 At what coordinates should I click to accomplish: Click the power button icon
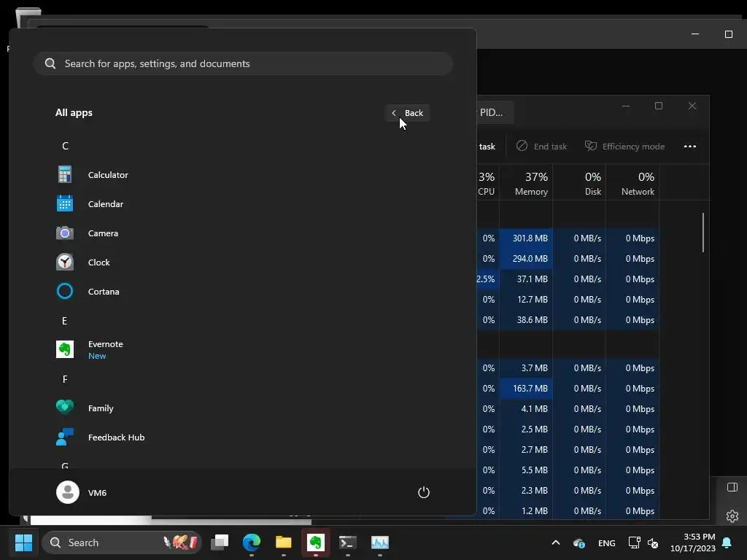(424, 492)
